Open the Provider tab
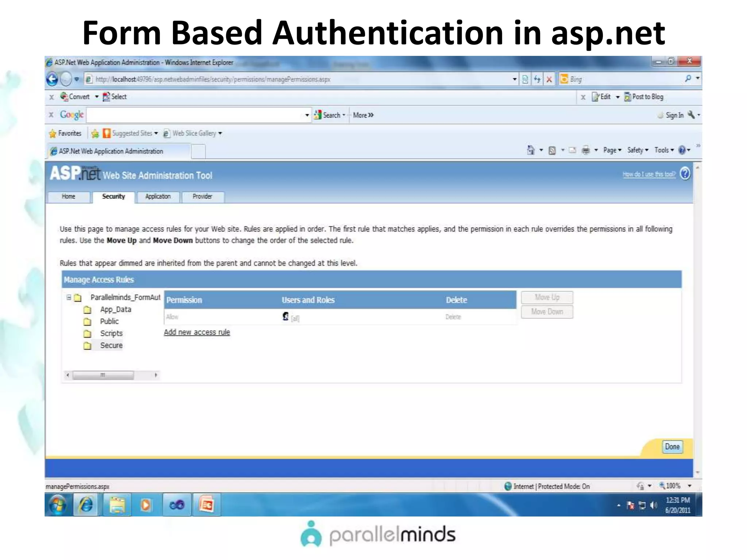Image resolution: width=747 pixels, height=560 pixels. pos(202,197)
